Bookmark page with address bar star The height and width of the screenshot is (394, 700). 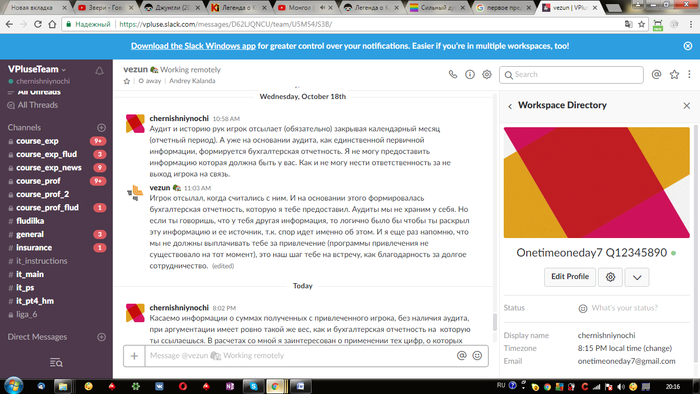(x=642, y=24)
